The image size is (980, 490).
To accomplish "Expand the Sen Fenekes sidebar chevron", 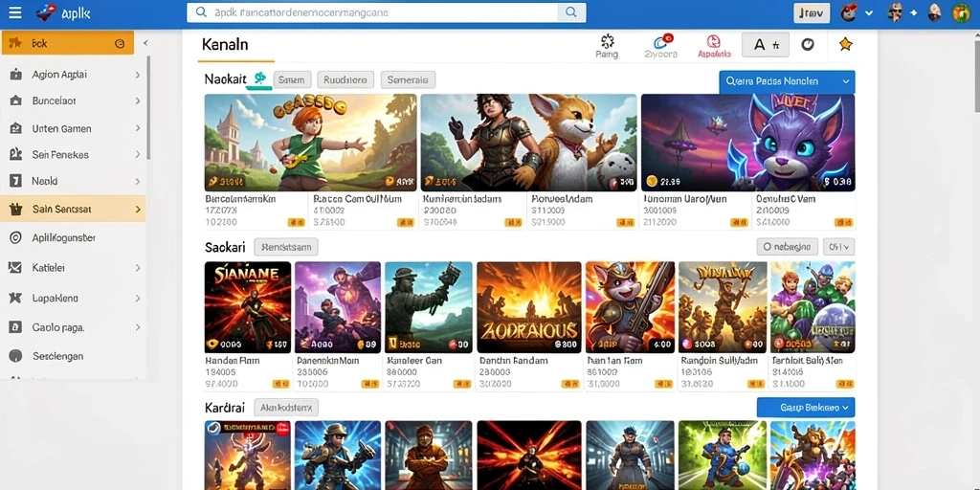I will point(138,154).
